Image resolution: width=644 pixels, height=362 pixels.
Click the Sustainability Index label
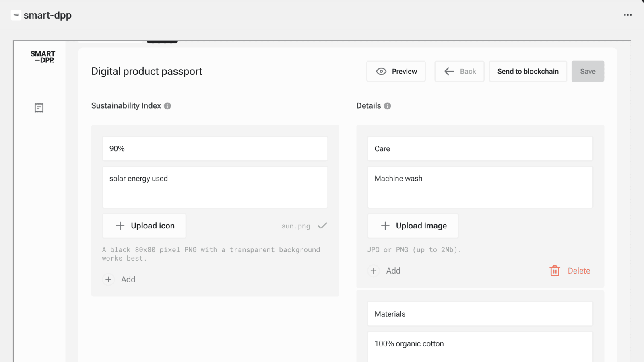(126, 106)
